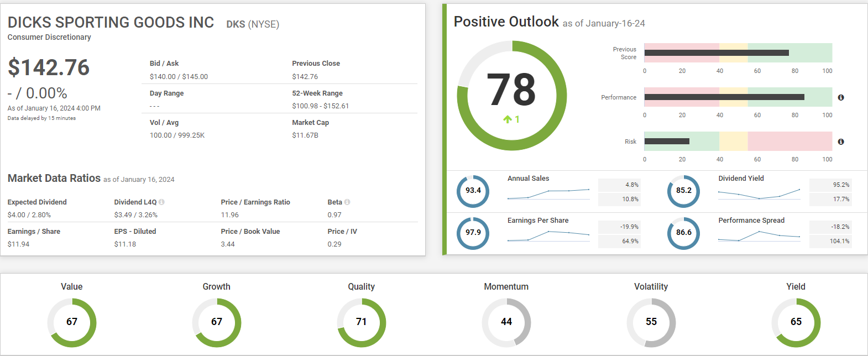
Task: Click the large $142.76 current price heading
Action: point(49,67)
